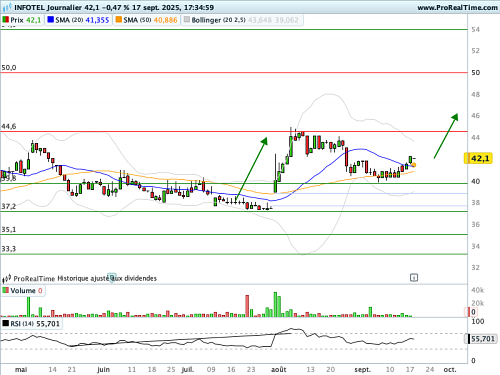Click the 'sept.' date label on time axis

tap(362, 370)
